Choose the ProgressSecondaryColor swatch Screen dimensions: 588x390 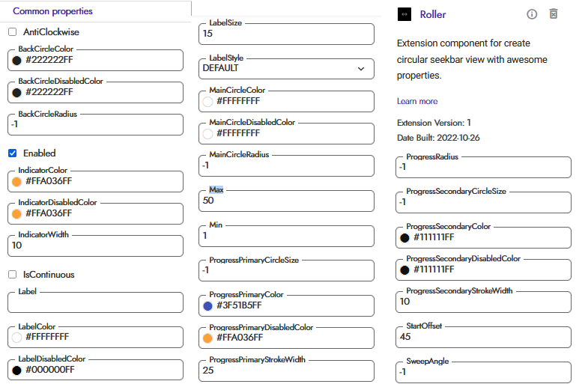405,238
